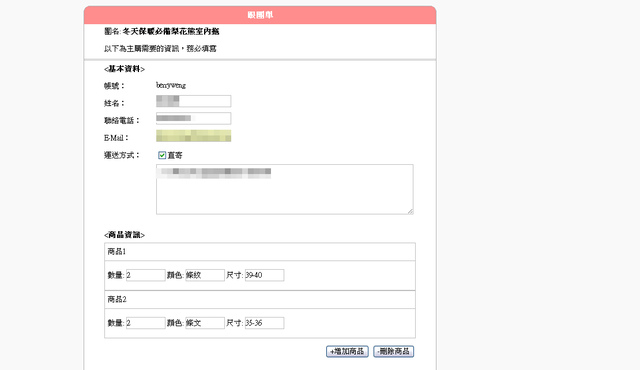Click the 商品2 數量 quantity field
Image resolution: width=640 pixels, height=370 pixels.
coord(146,323)
